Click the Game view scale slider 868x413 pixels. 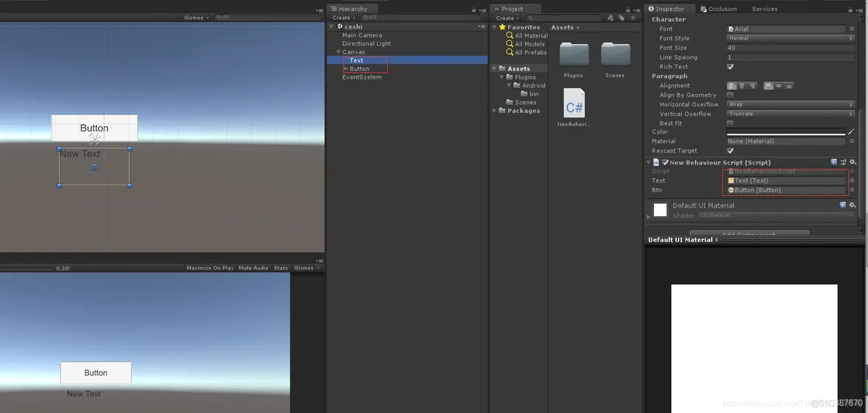point(25,268)
